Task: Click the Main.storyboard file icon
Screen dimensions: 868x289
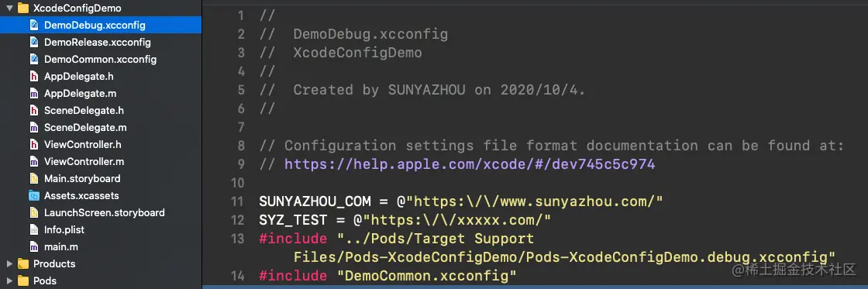Action: pos(34,178)
